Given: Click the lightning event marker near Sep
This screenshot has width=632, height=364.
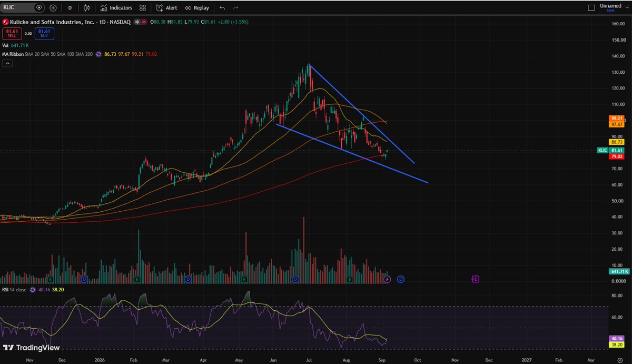Looking at the screenshot, I should [x=388, y=279].
